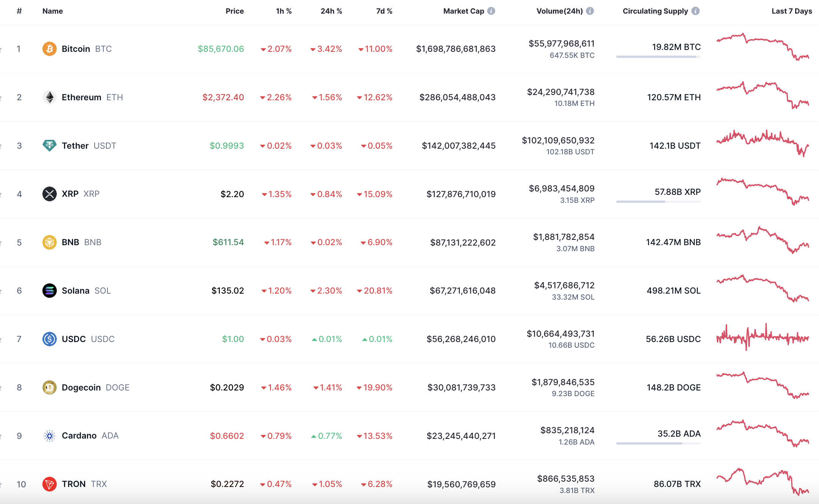Click the Dogecoin logo icon

[50, 387]
